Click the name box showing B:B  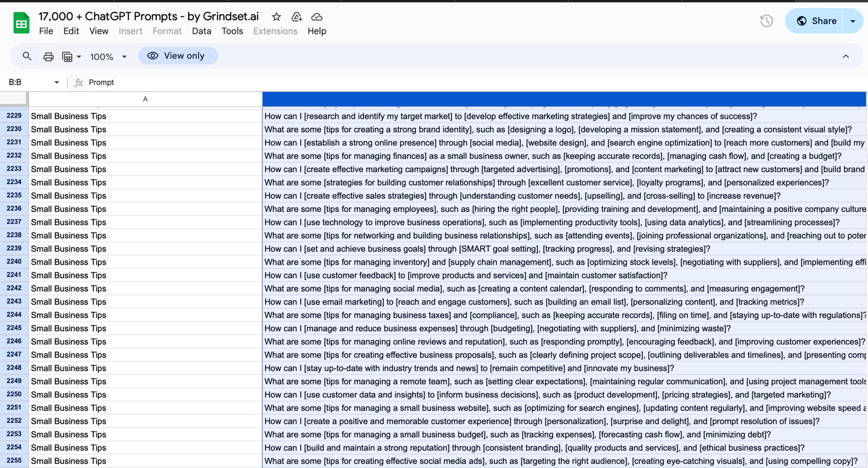click(x=34, y=82)
